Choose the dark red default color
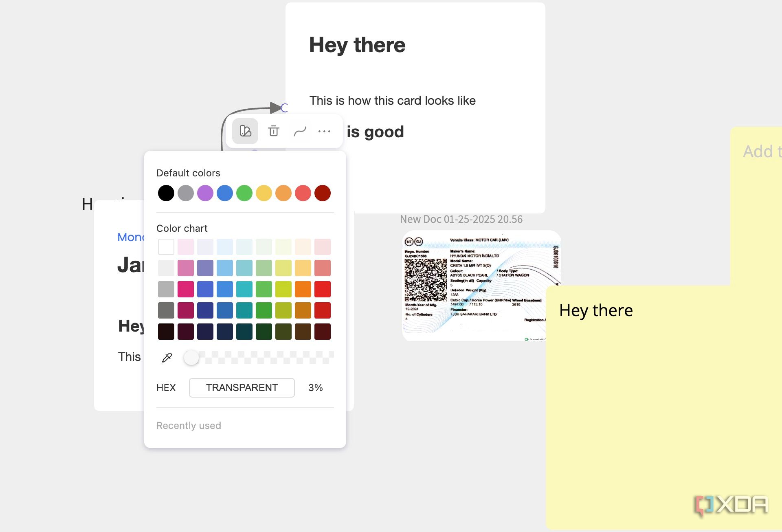Screen dimensions: 782x532 click(323, 193)
